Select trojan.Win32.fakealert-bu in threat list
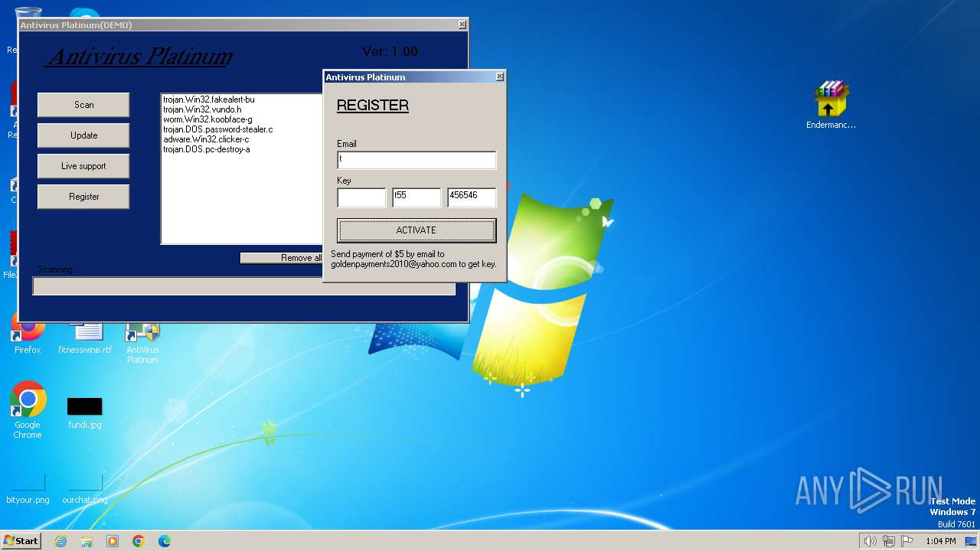 pyautogui.click(x=209, y=99)
